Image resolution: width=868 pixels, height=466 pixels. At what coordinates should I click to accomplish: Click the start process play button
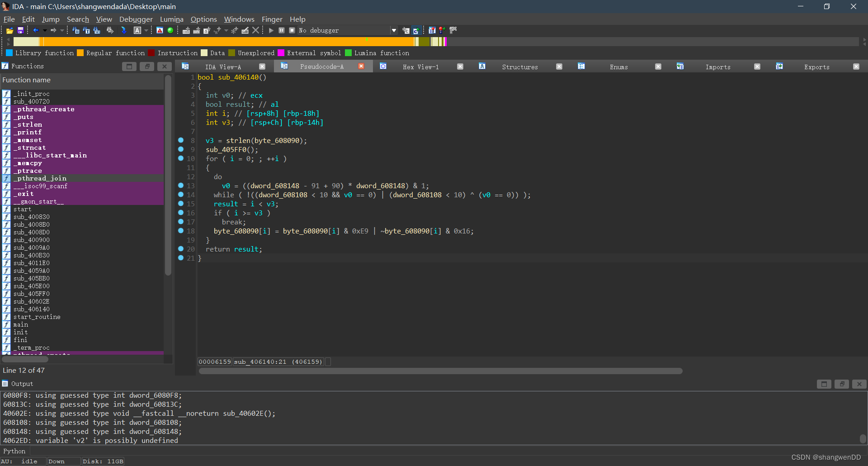click(x=271, y=30)
